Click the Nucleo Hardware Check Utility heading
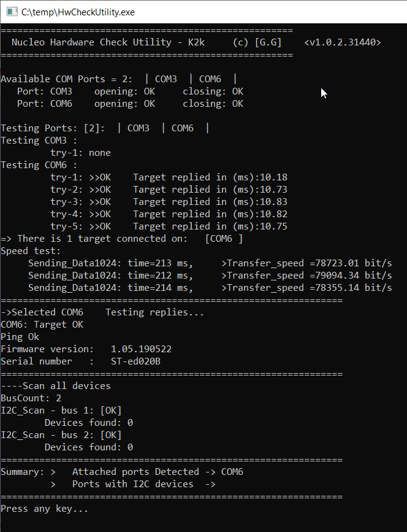The image size is (407, 532). (108, 42)
